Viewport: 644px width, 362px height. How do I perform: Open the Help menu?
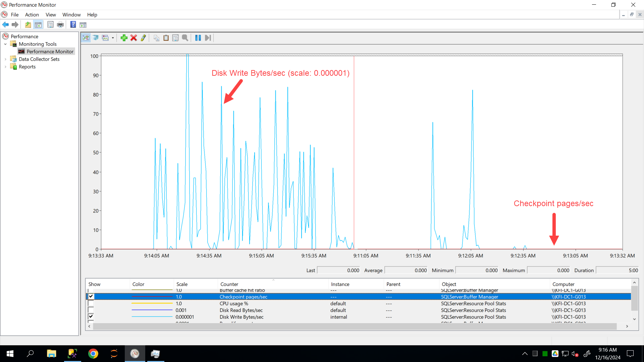tap(92, 14)
